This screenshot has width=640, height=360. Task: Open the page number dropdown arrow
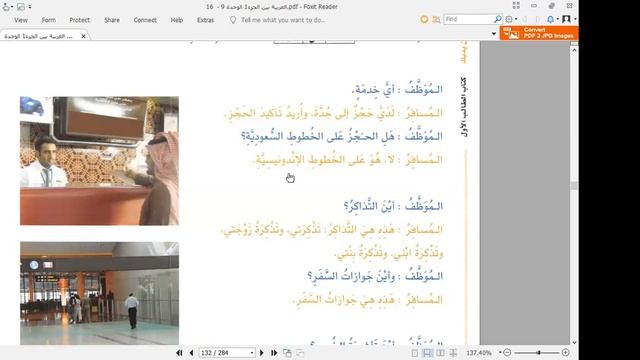point(252,353)
